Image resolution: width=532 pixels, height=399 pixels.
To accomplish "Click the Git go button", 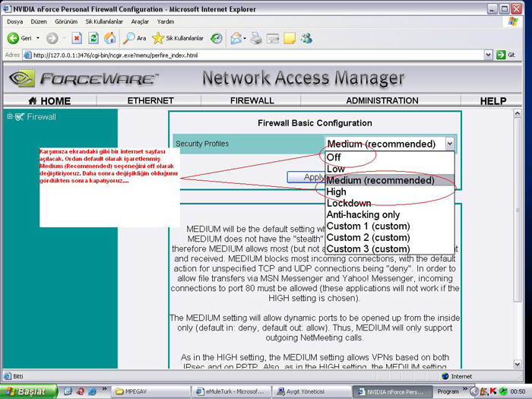I will (x=506, y=55).
